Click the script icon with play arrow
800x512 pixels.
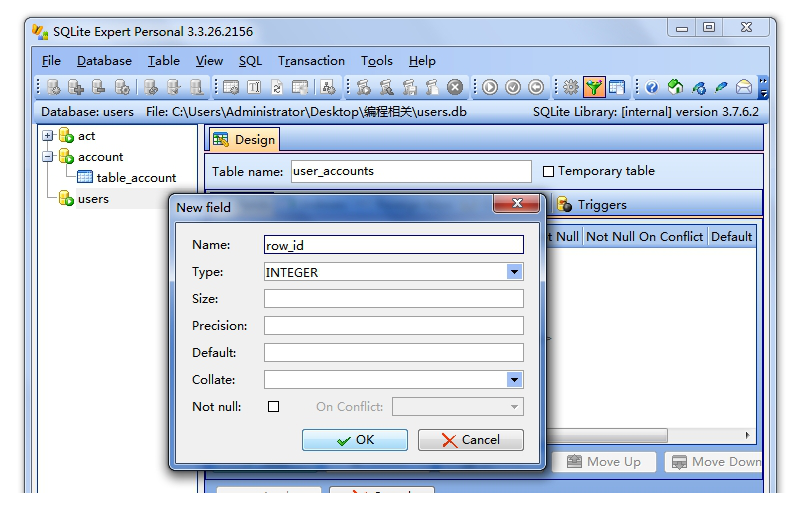click(363, 88)
